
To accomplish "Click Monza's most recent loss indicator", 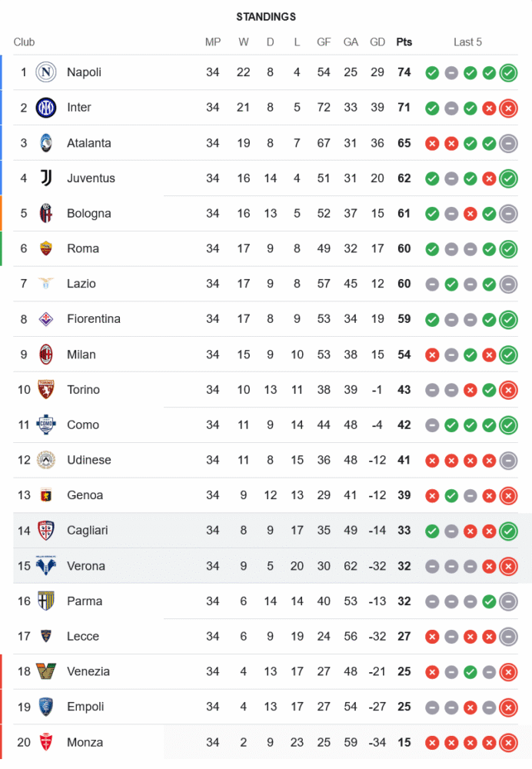I will coord(507,743).
